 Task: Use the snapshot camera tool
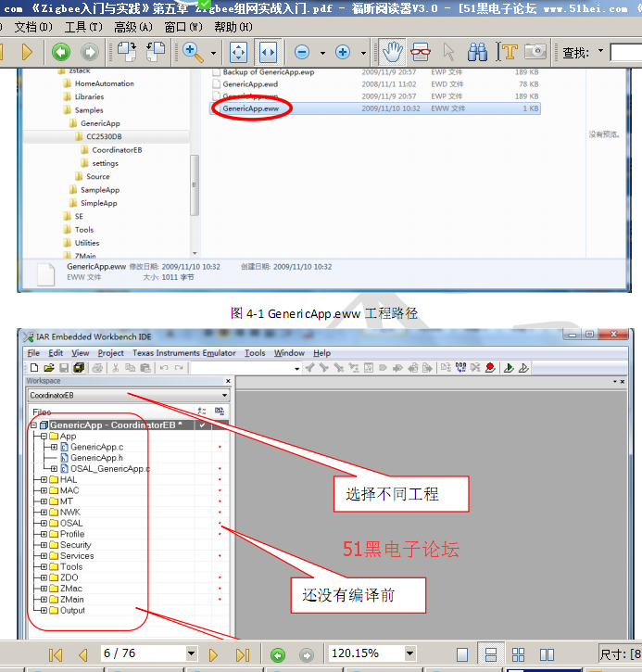[x=535, y=52]
